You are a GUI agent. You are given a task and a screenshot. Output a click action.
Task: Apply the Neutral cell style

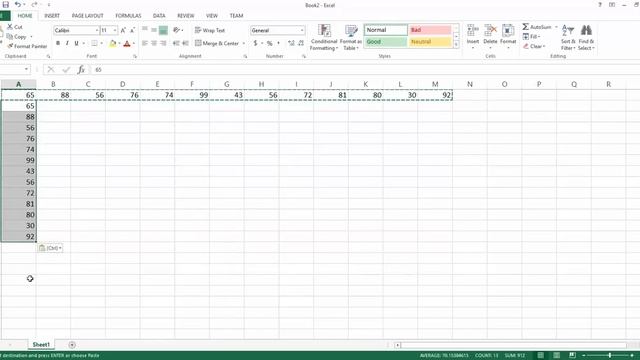point(430,42)
